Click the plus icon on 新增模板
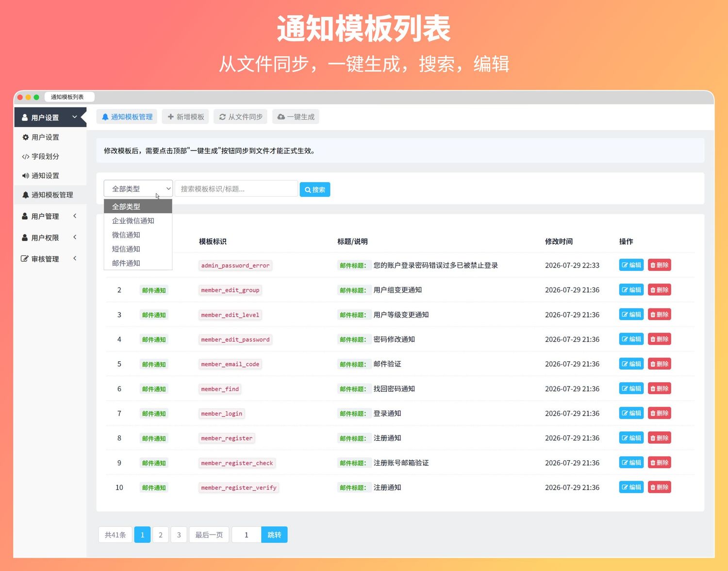728x571 pixels. click(171, 117)
